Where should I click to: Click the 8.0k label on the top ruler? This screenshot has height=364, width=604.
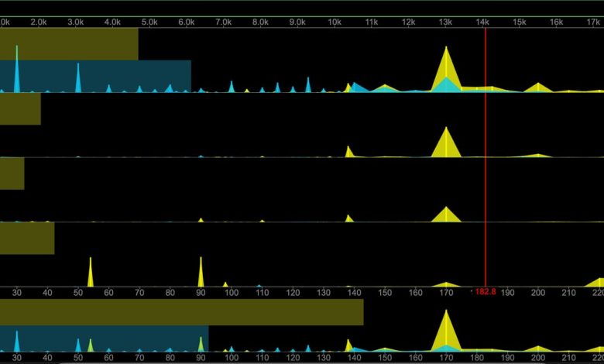click(260, 23)
